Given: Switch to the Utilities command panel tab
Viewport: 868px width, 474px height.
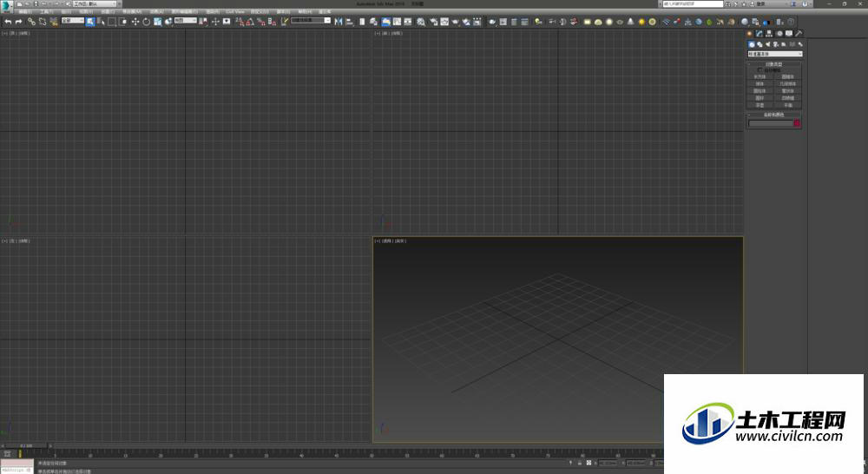Looking at the screenshot, I should coord(799,33).
